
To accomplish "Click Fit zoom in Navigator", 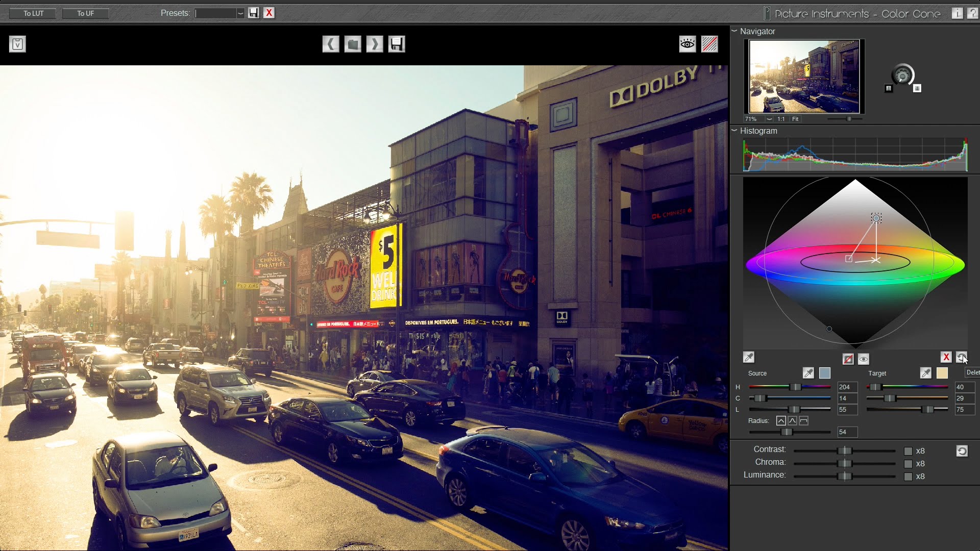I will coord(795,119).
